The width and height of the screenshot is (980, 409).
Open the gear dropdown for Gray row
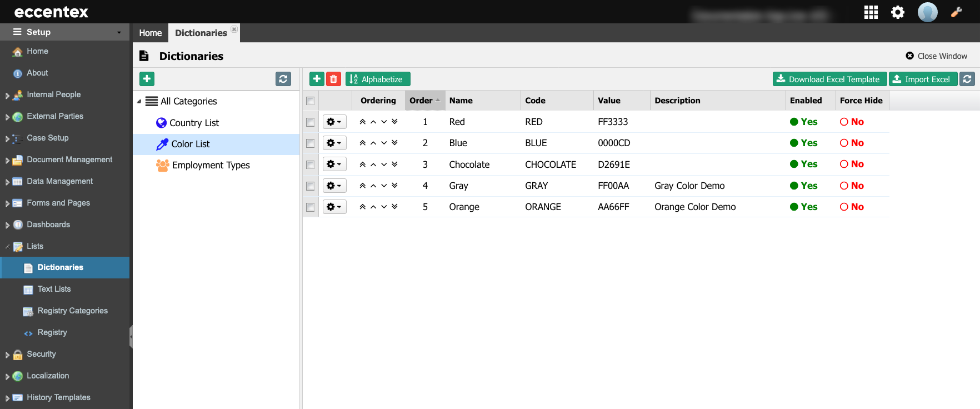[334, 186]
